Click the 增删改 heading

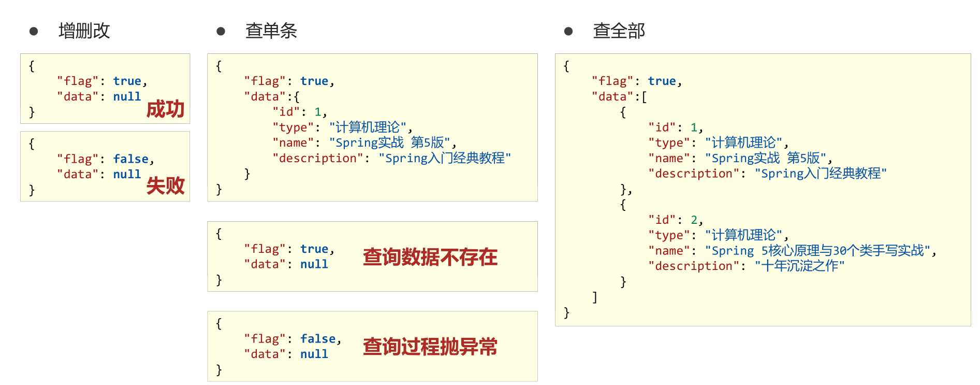tap(84, 31)
